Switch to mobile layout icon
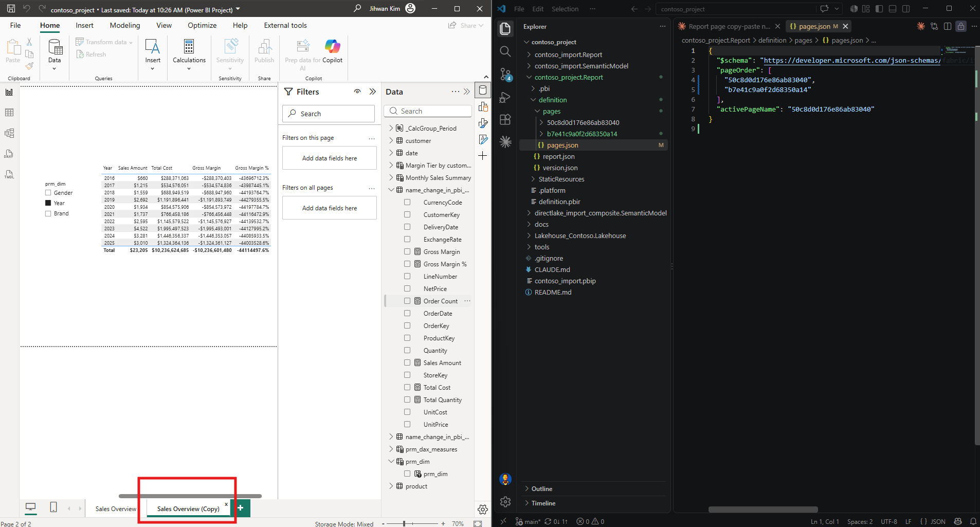 [x=53, y=507]
